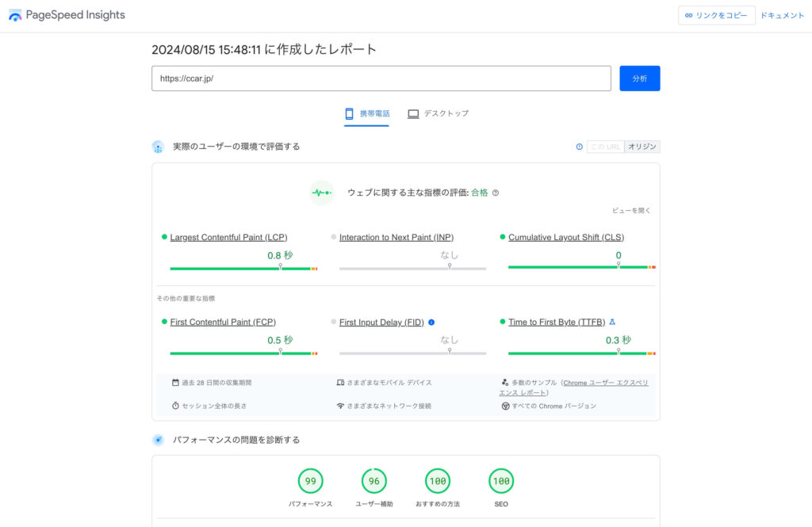Screen dimensions: 812x527
Task: Switch data scope to この URL
Action: [x=605, y=147]
